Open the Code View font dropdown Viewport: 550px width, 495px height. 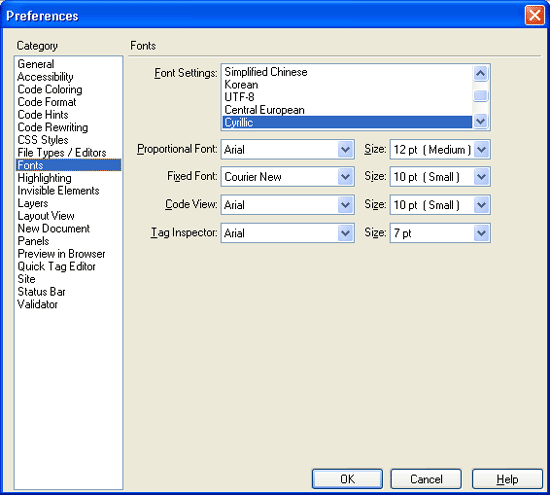288,205
